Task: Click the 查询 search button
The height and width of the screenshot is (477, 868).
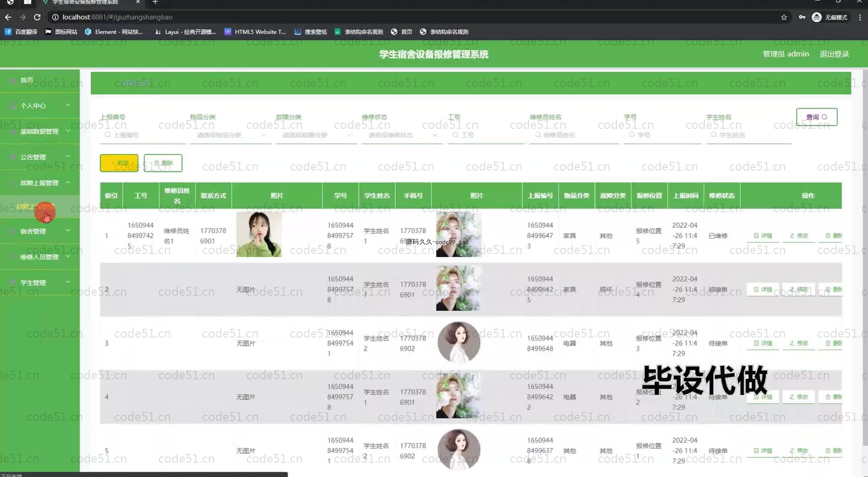Action: point(817,117)
